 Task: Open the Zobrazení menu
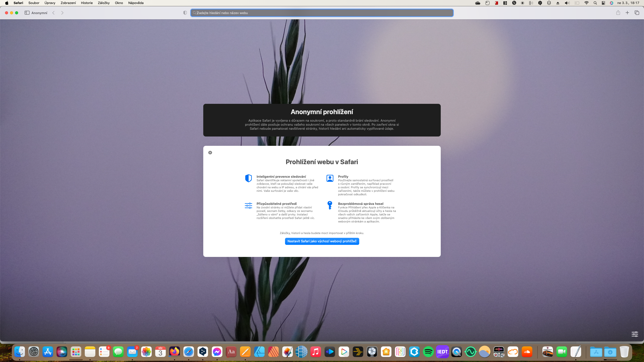click(x=68, y=3)
